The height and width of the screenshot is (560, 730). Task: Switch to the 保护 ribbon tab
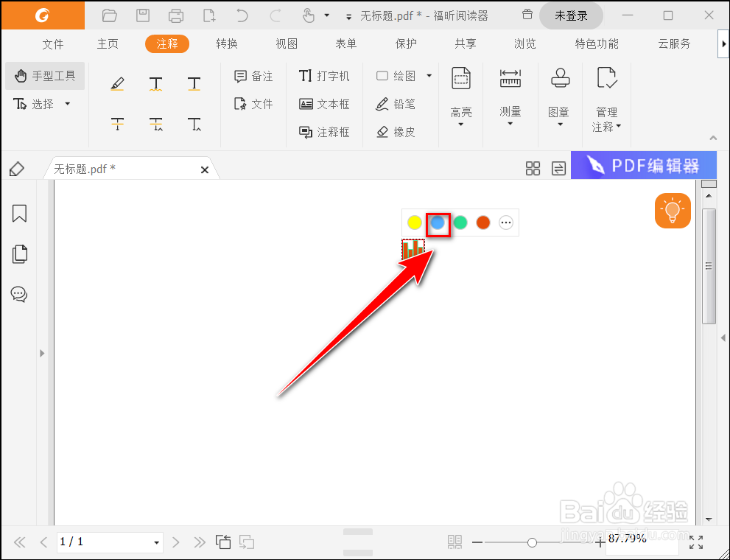(x=405, y=43)
